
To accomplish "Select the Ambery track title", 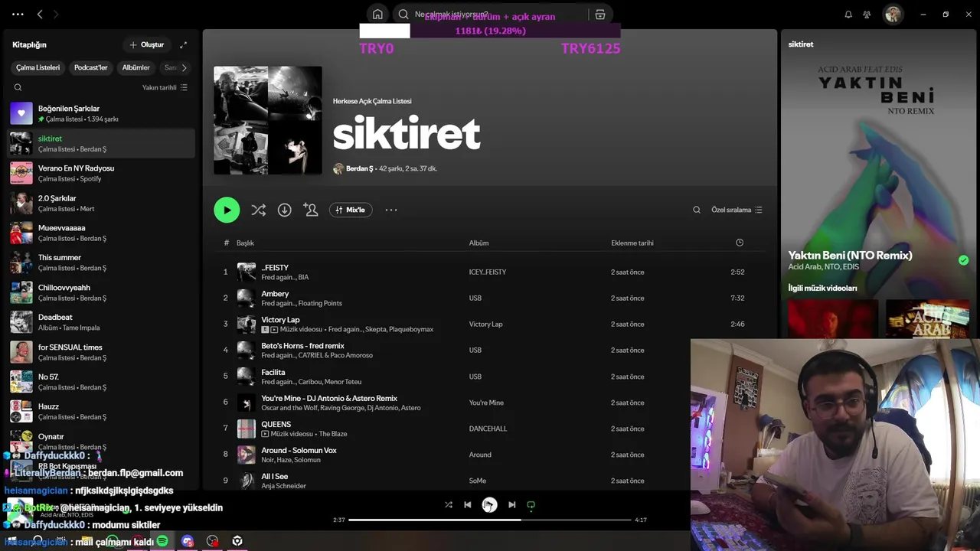I will [x=275, y=294].
